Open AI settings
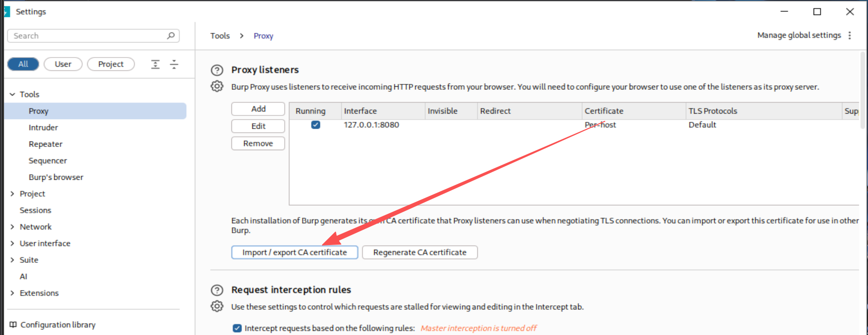 [x=23, y=277]
